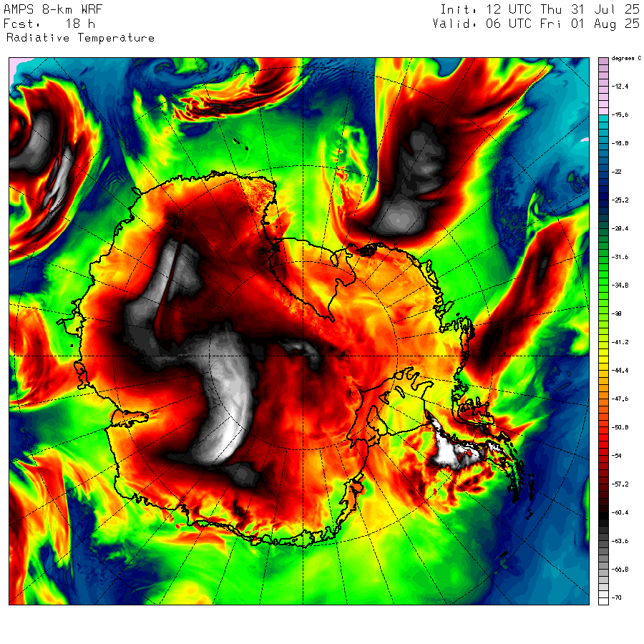This screenshot has height=644, width=644.
Task: Click the -66.8 legend value
Action: (x=620, y=570)
